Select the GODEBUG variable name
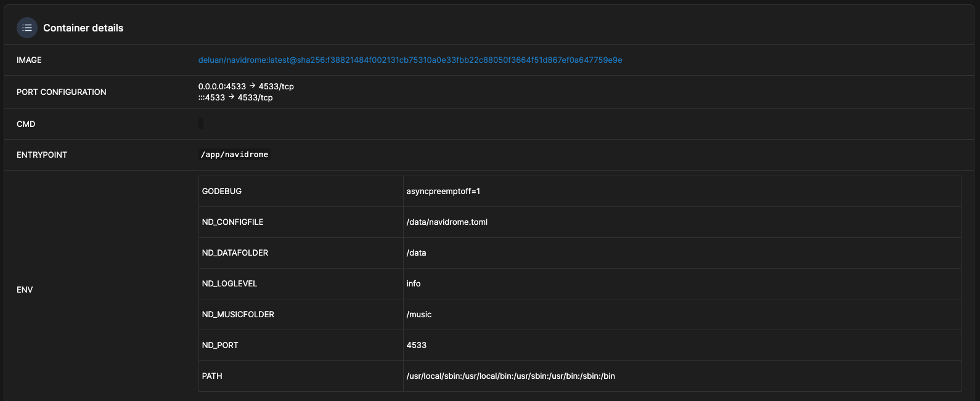Screen dimensions: 980x401 [x=222, y=191]
